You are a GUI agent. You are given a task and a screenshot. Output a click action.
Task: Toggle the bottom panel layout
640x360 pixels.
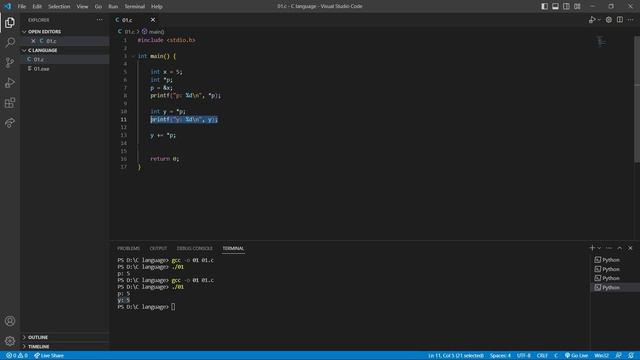click(556, 6)
